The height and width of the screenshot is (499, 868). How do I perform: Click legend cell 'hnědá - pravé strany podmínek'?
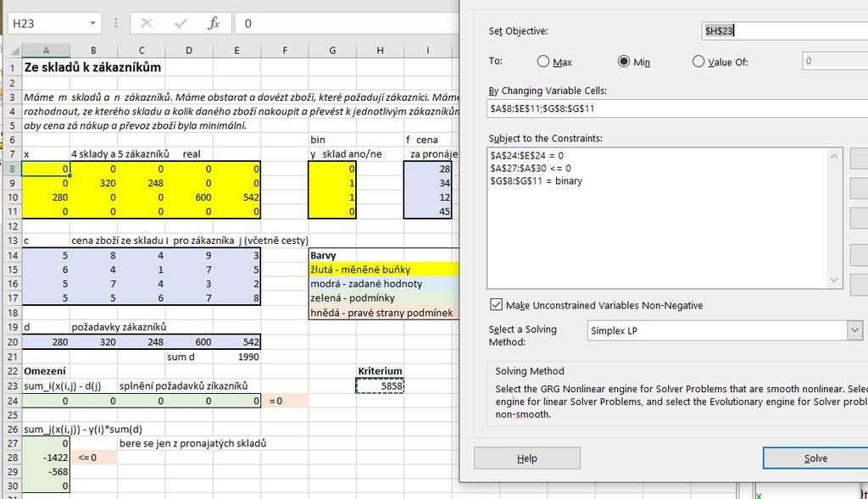(384, 313)
